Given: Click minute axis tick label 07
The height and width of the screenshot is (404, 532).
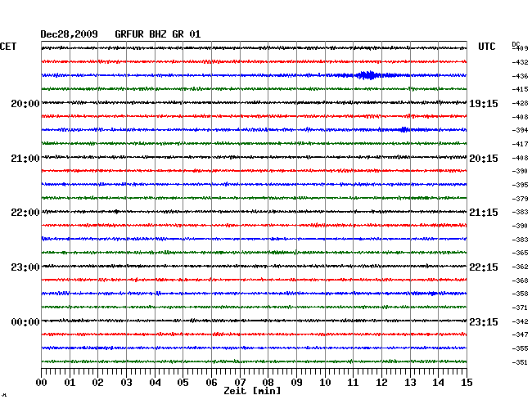Looking at the screenshot, I should [x=240, y=383].
